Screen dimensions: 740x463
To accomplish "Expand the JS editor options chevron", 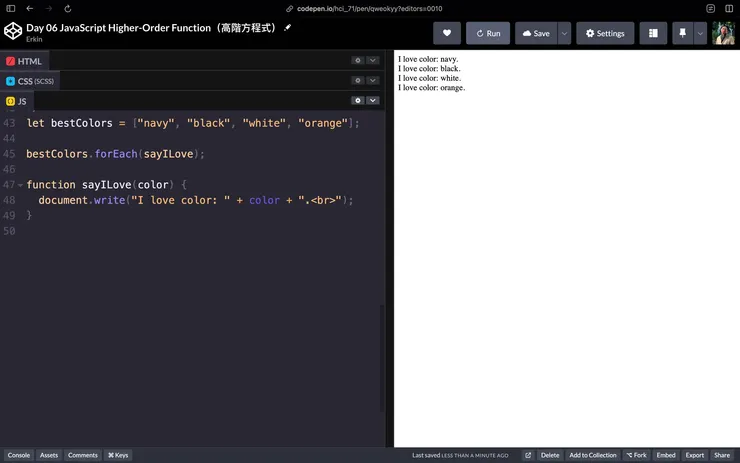I will pos(373,101).
